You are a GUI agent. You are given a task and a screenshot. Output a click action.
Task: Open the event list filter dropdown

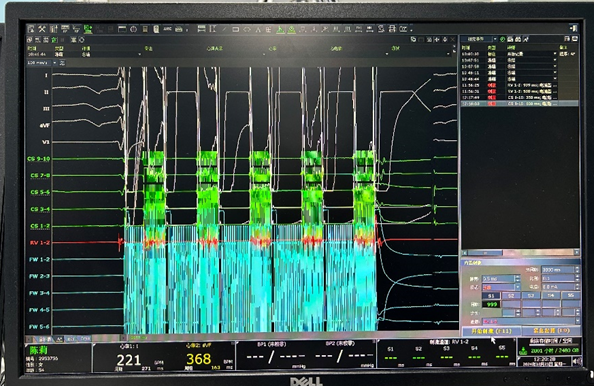(478, 39)
